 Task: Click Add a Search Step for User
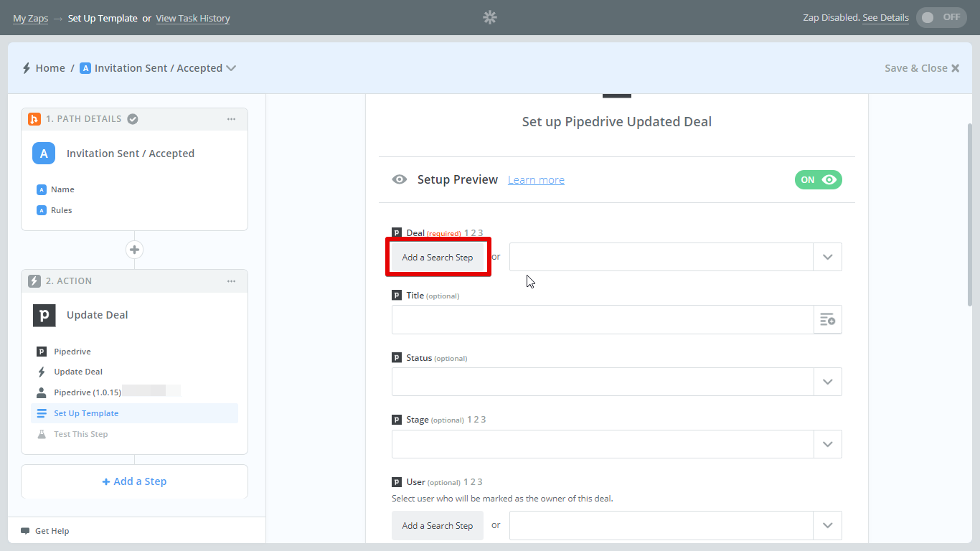click(x=438, y=525)
